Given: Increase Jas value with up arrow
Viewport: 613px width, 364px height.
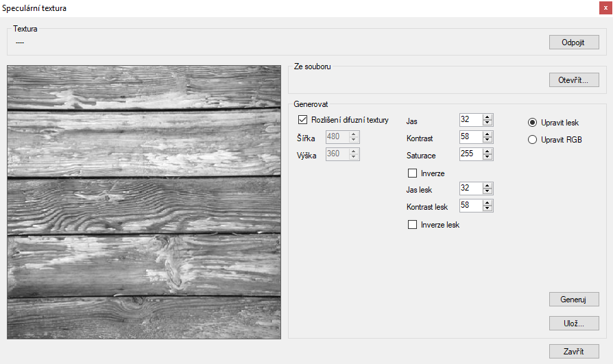Looking at the screenshot, I should tap(488, 117).
